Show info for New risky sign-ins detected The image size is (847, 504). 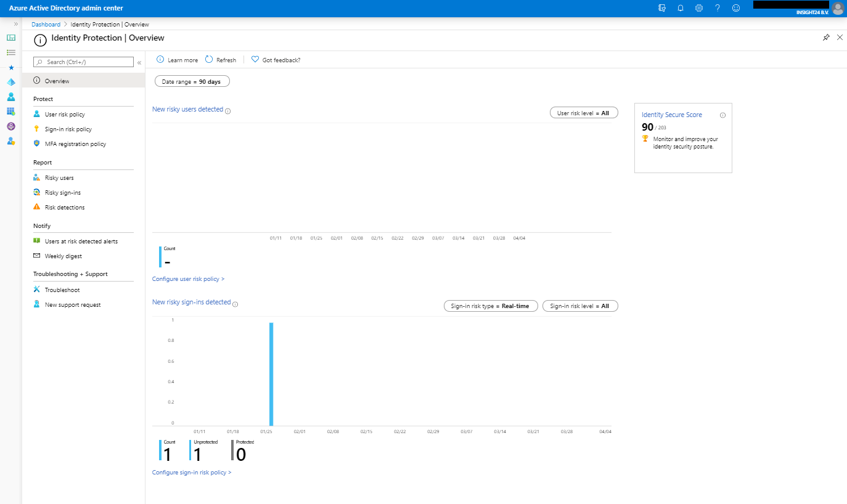(235, 304)
